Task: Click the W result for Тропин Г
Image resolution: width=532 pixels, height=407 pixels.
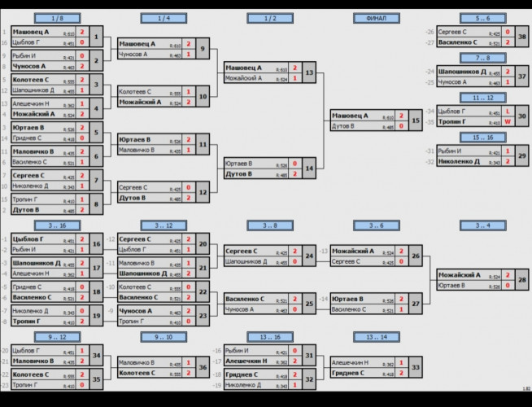Action: (508, 121)
